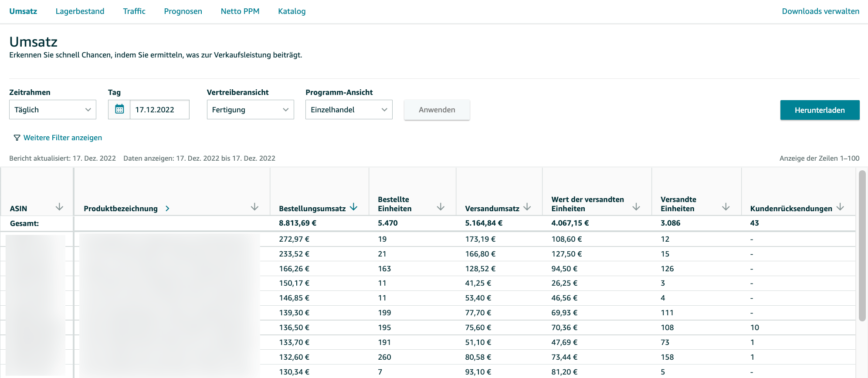The width and height of the screenshot is (868, 378).
Task: Select the returns total 43
Action: pyautogui.click(x=754, y=223)
